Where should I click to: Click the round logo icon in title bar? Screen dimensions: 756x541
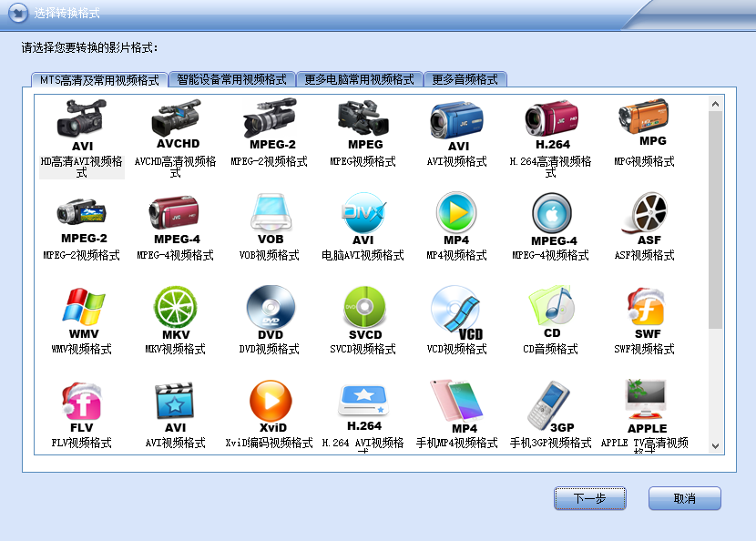click(18, 13)
